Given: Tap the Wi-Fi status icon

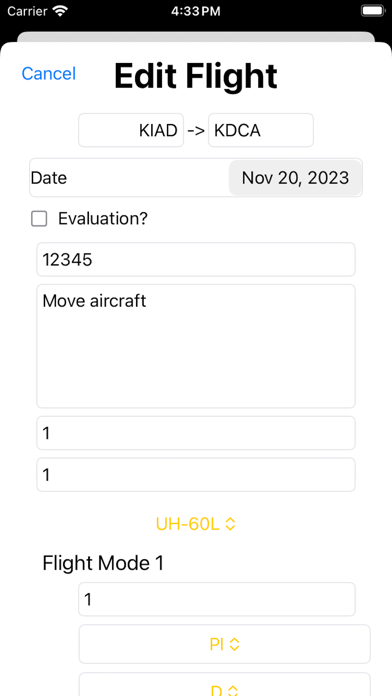Looking at the screenshot, I should coord(59,11).
